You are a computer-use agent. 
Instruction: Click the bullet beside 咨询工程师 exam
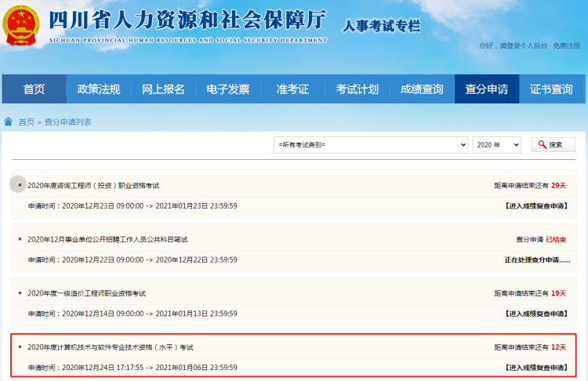point(19,185)
